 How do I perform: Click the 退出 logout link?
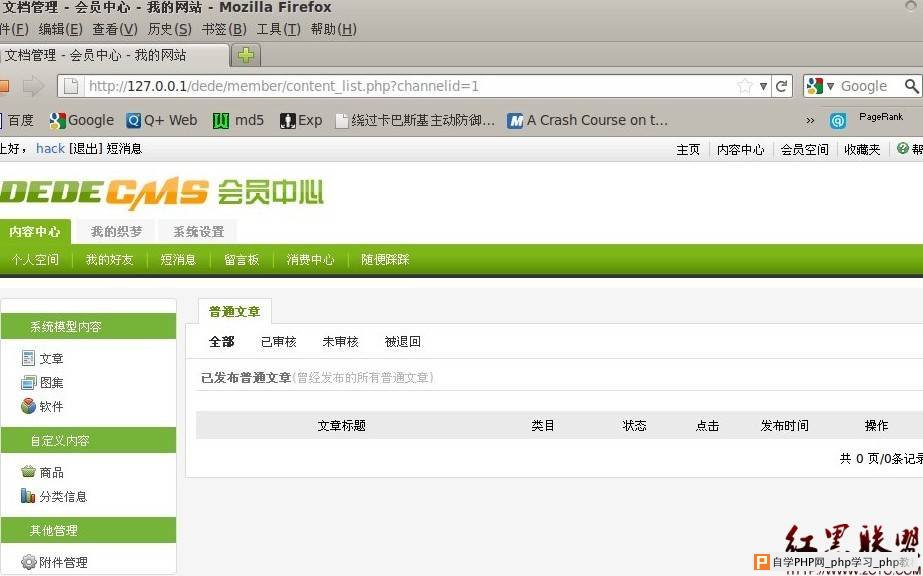[86, 149]
